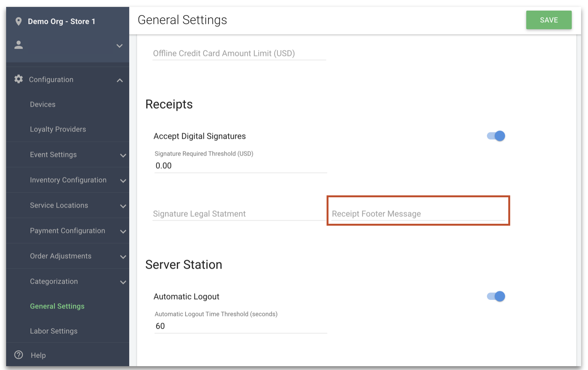Image resolution: width=588 pixels, height=370 pixels.
Task: Click Signature Required Threshold field
Action: 241,166
